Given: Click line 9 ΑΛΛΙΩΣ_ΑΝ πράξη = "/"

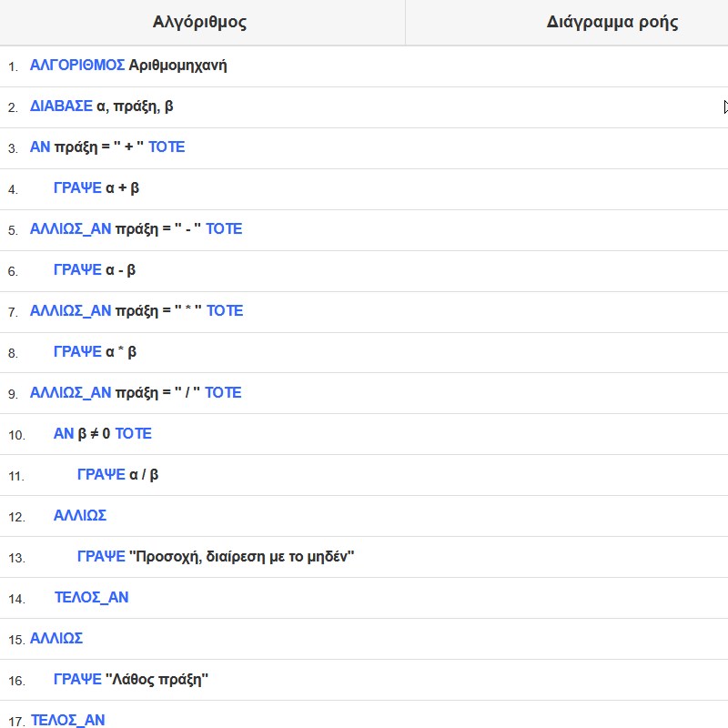Looking at the screenshot, I should (136, 393).
